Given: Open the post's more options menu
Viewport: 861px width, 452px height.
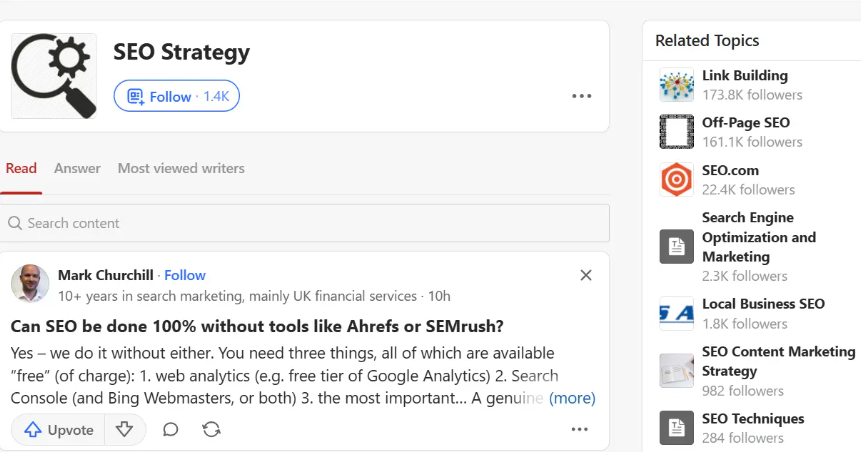Looking at the screenshot, I should pos(579,429).
